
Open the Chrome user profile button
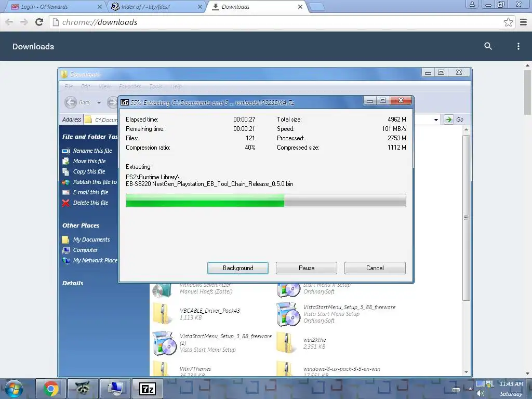pyautogui.click(x=472, y=4)
